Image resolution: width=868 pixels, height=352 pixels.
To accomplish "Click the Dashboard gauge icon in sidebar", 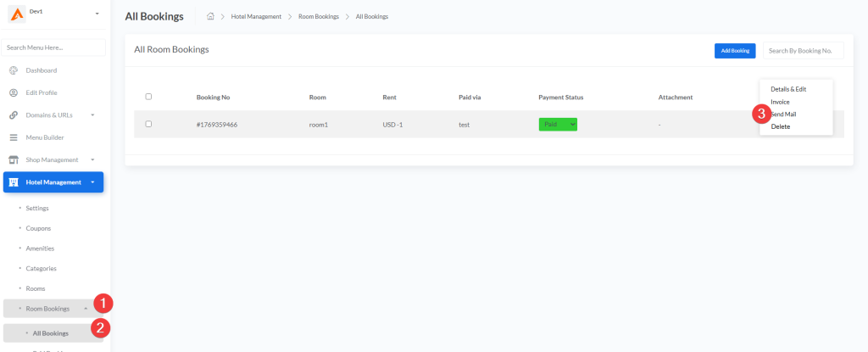I will pyautogui.click(x=14, y=70).
